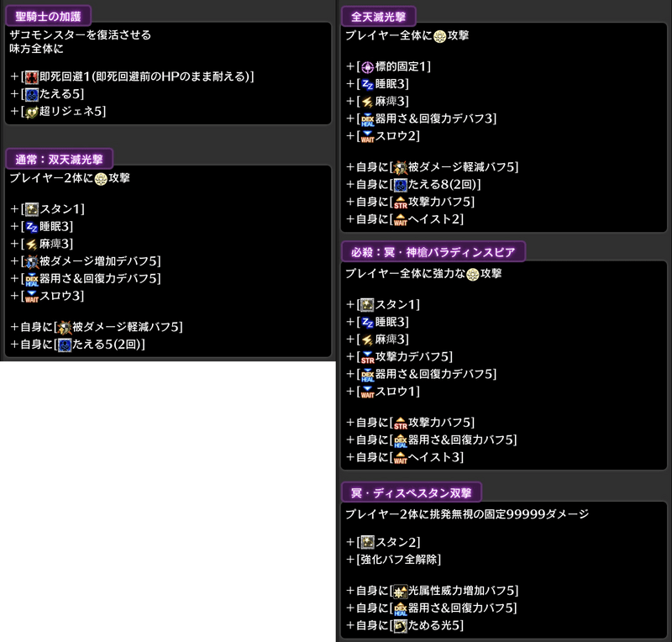The image size is (672, 642).
Task: Select the 通常：双天滅光撃 header label
Action: (59, 158)
